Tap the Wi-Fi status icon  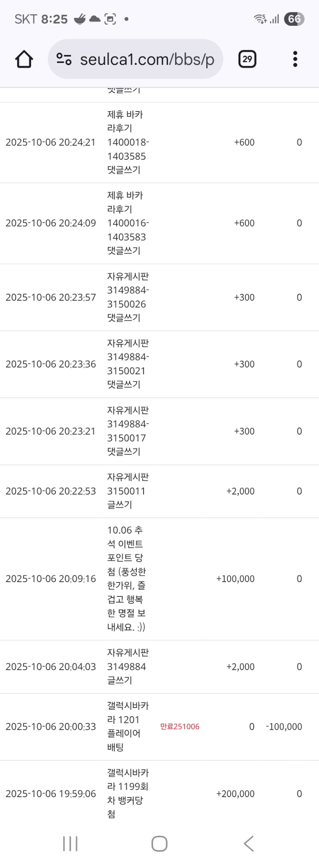click(260, 19)
